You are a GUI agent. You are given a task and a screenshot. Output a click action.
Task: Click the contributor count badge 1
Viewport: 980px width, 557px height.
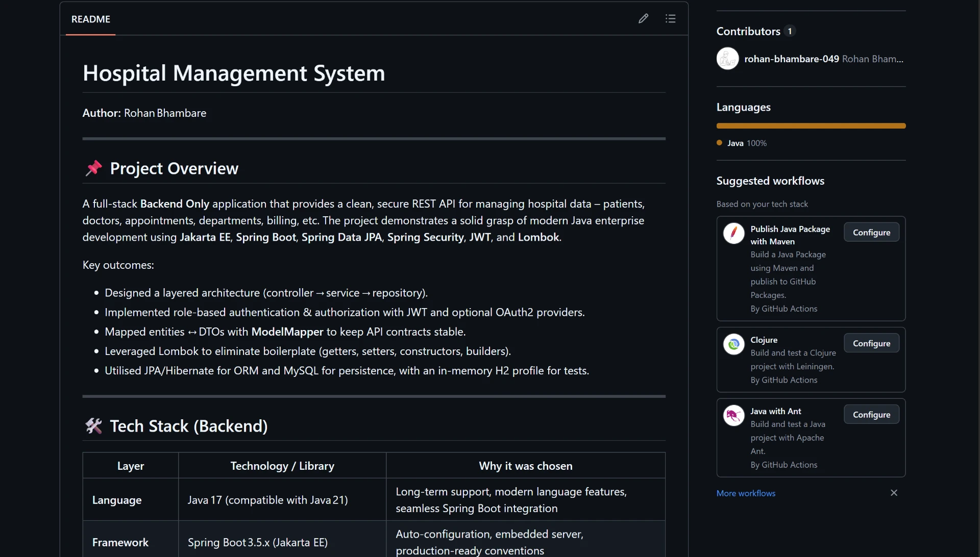790,31
